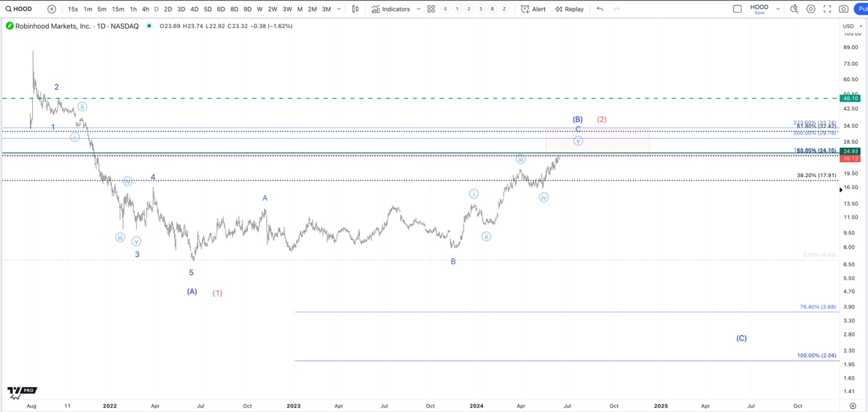The height and width of the screenshot is (412, 868).
Task: Select the blue (A) wave label
Action: point(192,291)
